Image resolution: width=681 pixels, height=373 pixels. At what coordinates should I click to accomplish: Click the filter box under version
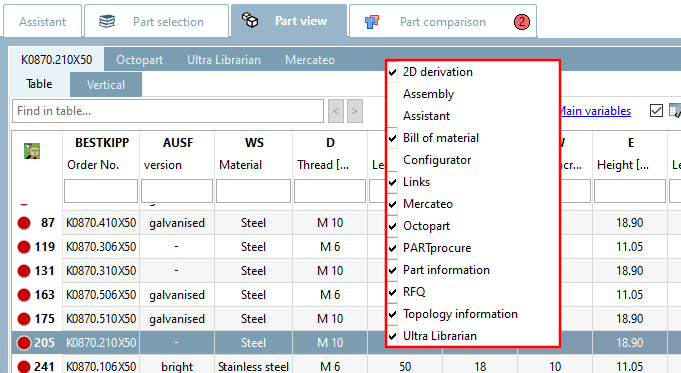click(x=177, y=191)
